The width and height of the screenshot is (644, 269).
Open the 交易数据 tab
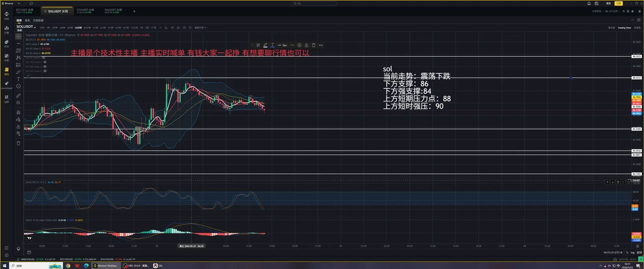coord(38,20)
